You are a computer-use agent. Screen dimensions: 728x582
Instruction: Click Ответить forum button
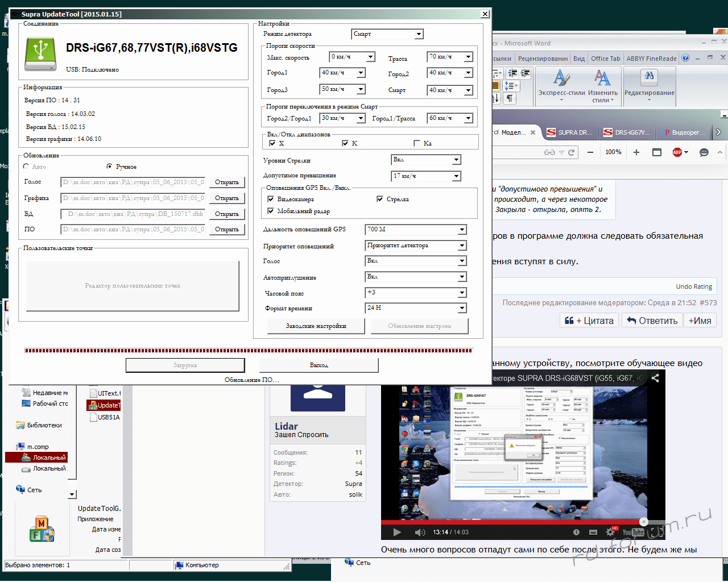point(652,321)
